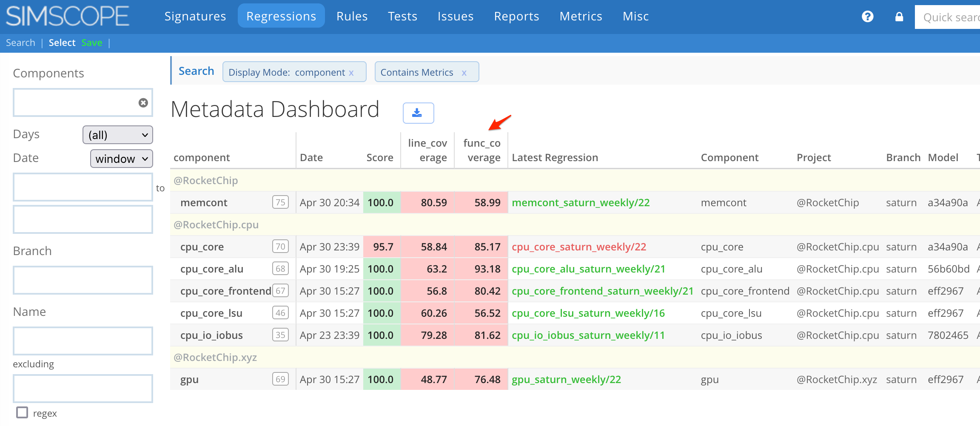Open the Issues menu
The height and width of the screenshot is (426, 980).
(x=456, y=16)
